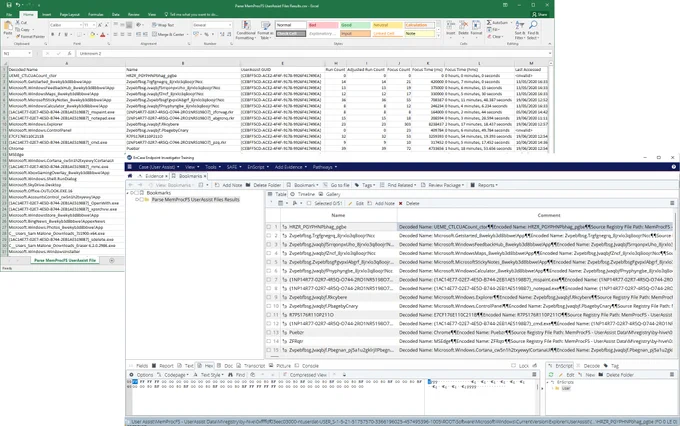Screen dimensions: 680x426
Task: Click Undo icon in Excel quick access toolbar
Action: tap(18, 5)
